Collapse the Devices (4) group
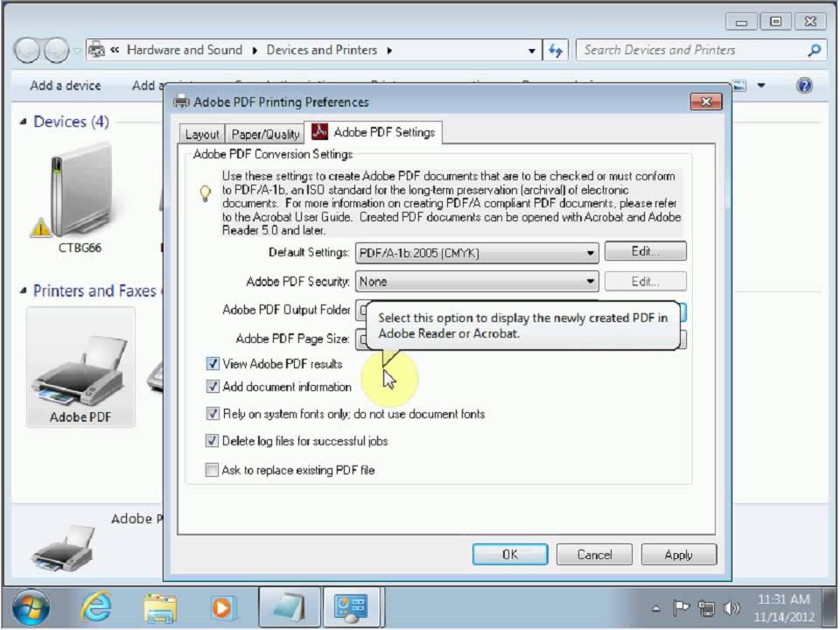This screenshot has width=840, height=630. (x=24, y=122)
